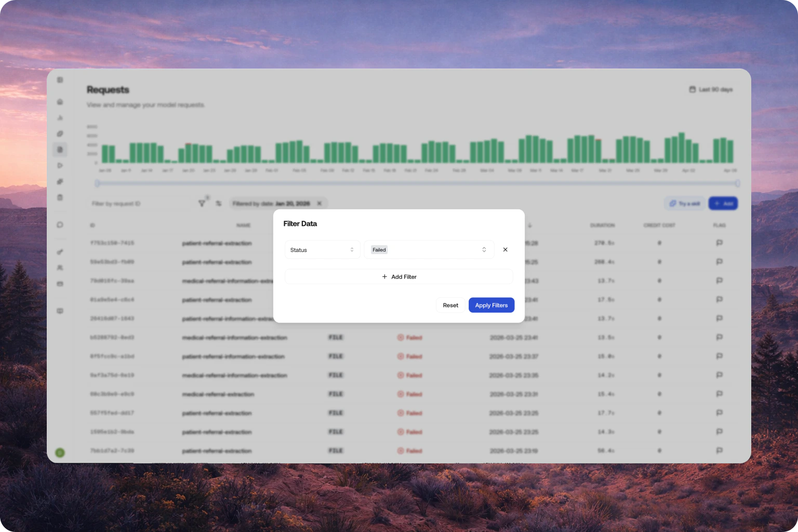Image resolution: width=798 pixels, height=532 pixels.
Task: Open the Failed value dropdown
Action: 429,250
